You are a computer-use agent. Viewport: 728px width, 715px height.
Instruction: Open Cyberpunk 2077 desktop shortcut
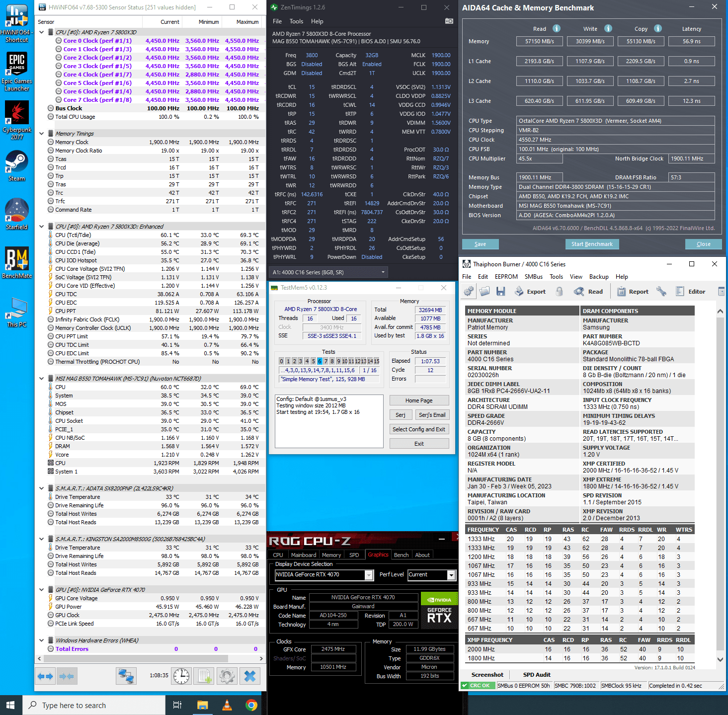pos(17,120)
